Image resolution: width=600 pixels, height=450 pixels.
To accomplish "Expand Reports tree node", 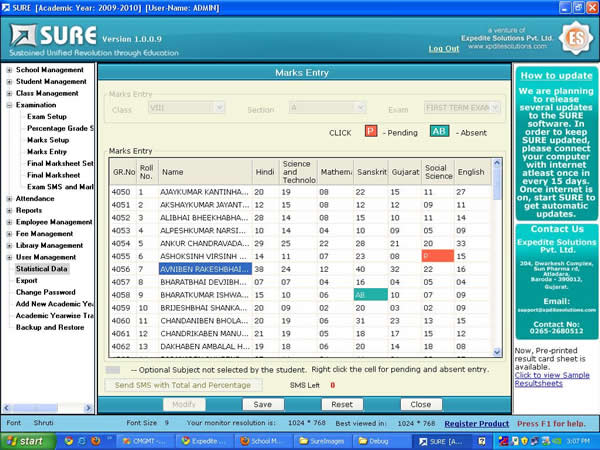I will 9,210.
